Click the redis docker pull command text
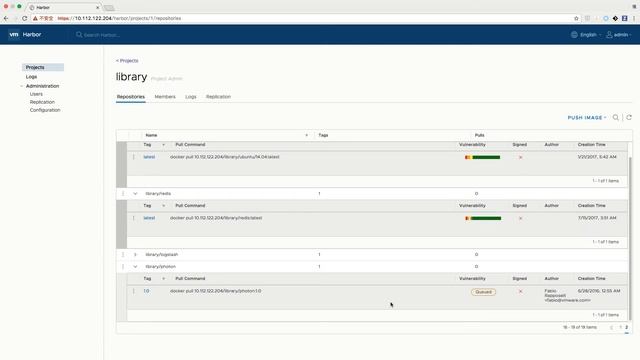Viewport: 640px width, 360px height. point(216,218)
